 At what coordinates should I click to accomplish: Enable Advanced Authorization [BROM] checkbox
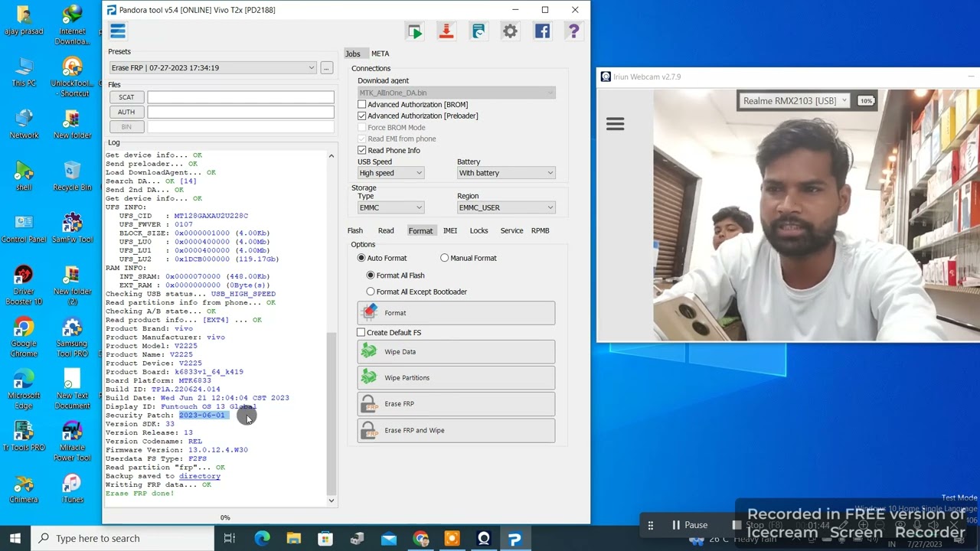(361, 105)
